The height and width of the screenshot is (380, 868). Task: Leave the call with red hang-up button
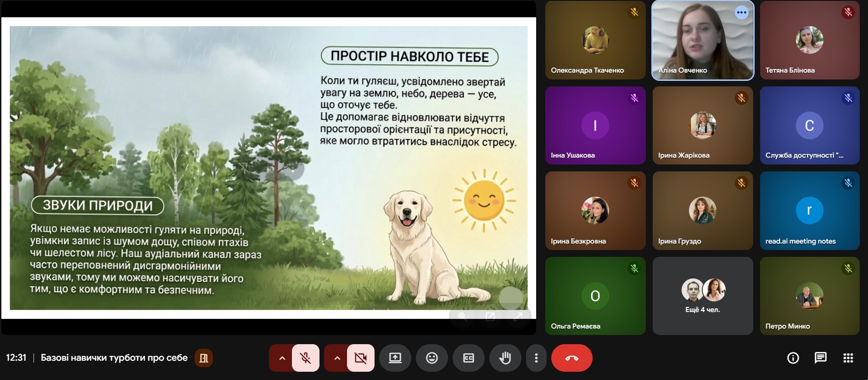pyautogui.click(x=572, y=358)
